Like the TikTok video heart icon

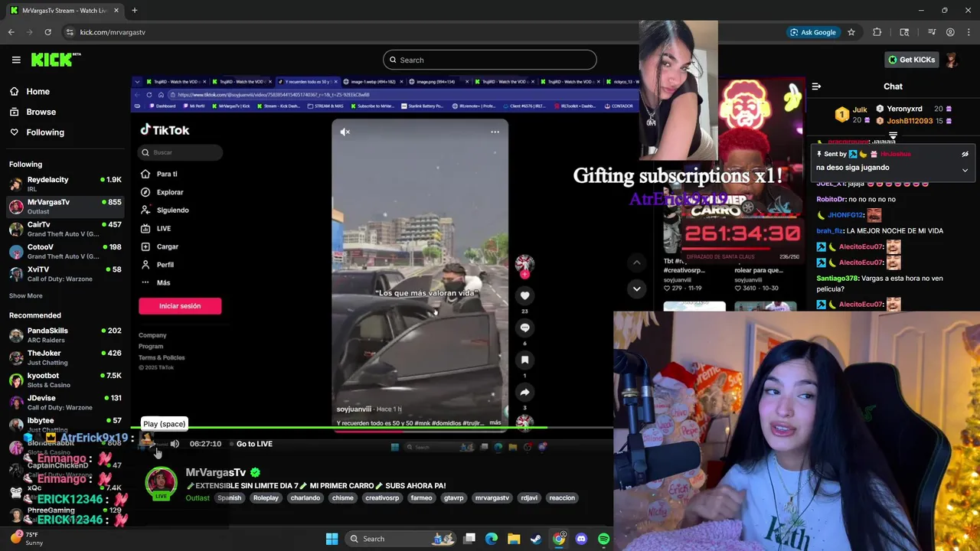[524, 295]
